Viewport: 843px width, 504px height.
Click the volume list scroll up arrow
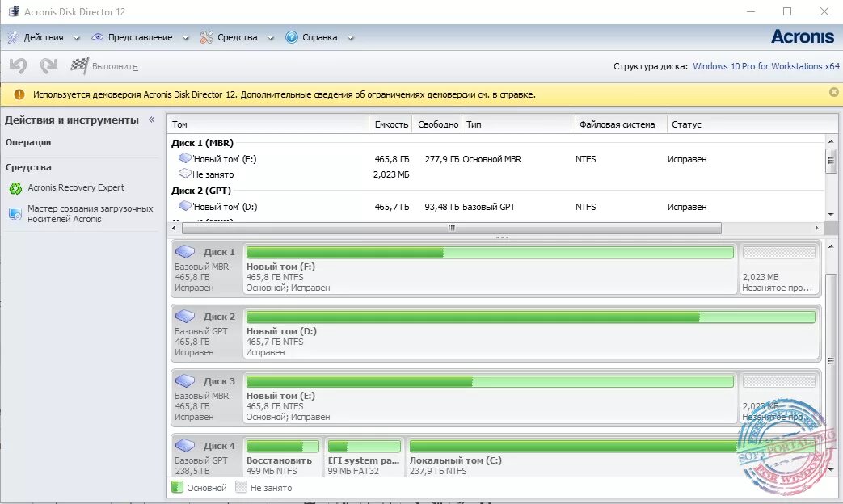point(831,141)
